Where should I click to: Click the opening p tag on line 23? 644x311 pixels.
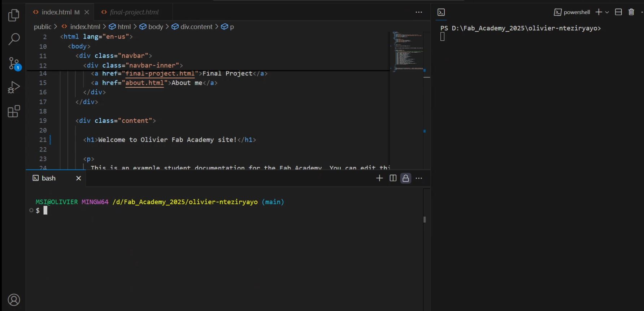coord(89,159)
